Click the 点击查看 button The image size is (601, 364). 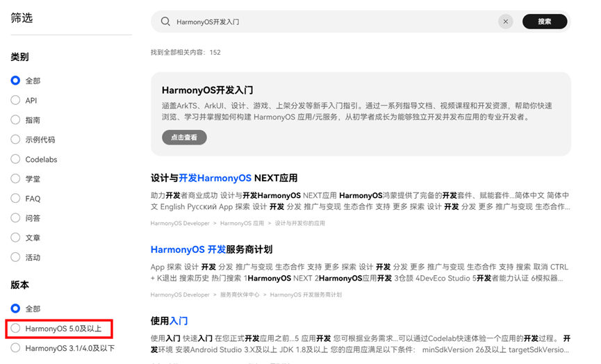click(x=184, y=137)
